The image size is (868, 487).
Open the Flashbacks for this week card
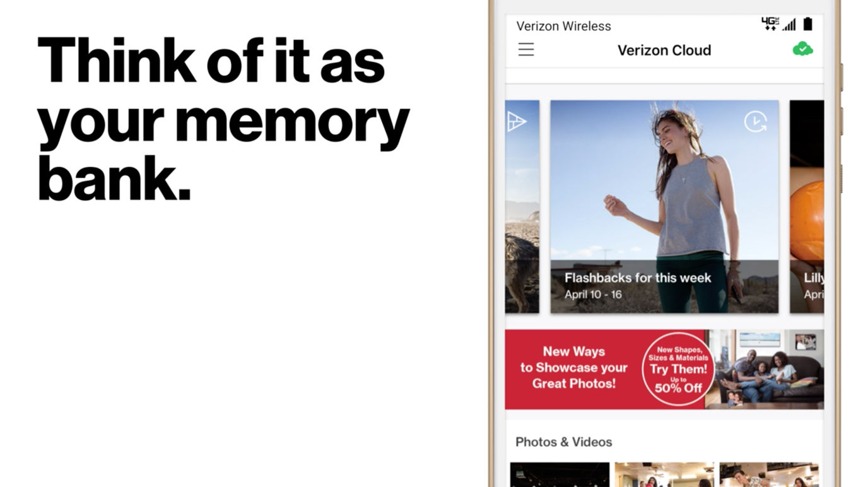[x=664, y=207]
